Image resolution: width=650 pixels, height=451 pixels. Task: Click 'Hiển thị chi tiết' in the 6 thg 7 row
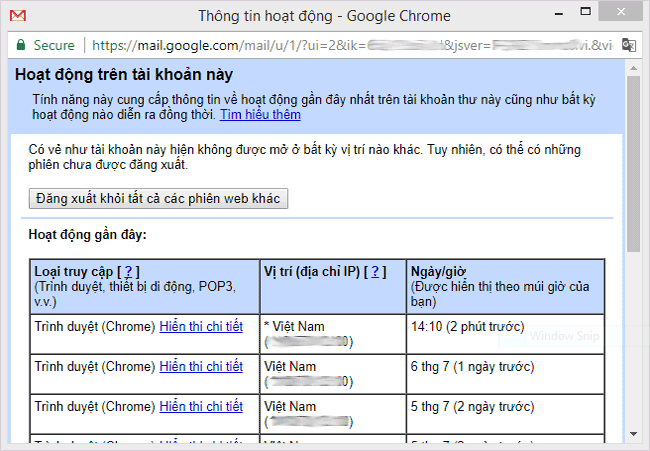[201, 366]
